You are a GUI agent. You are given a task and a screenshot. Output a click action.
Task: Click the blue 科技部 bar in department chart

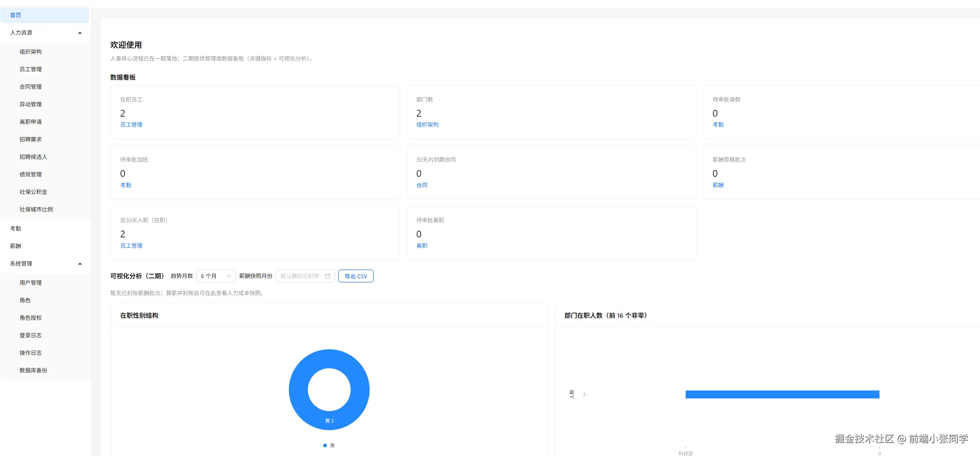point(782,394)
